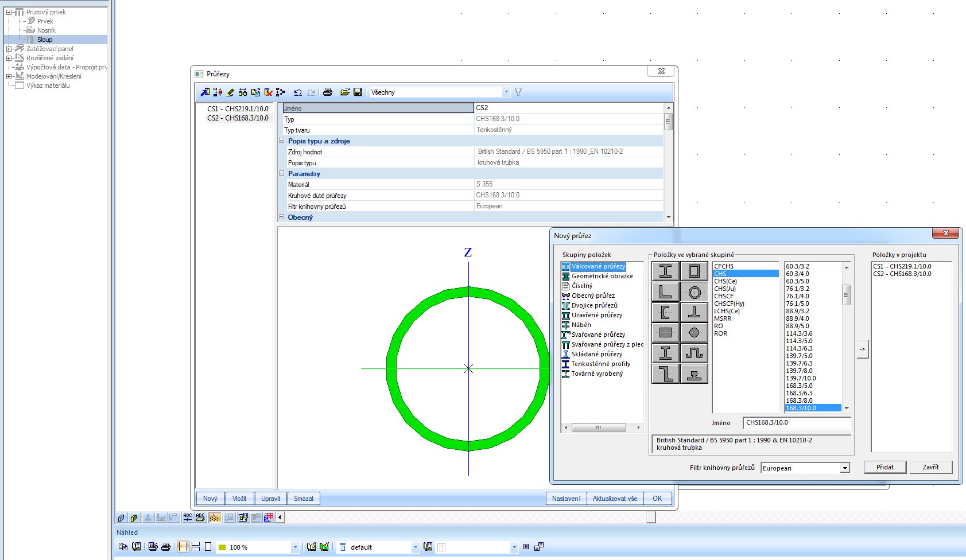Toggle the red-blue grid icon in bottom toolbar
This screenshot has width=966, height=560.
(269, 517)
